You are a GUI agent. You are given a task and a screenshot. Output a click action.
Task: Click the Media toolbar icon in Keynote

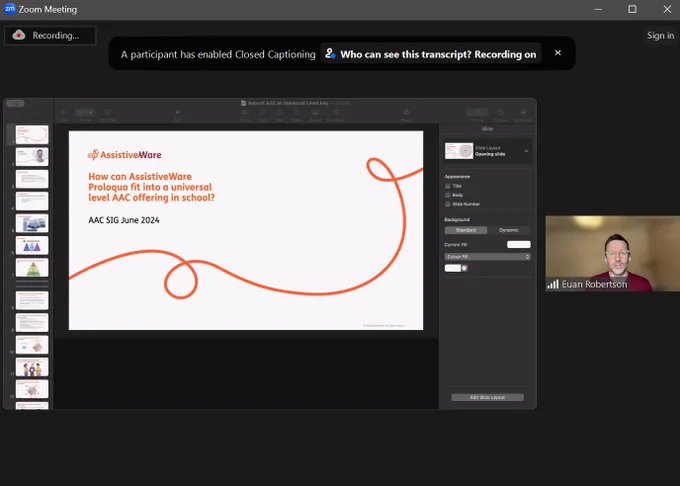click(x=315, y=112)
